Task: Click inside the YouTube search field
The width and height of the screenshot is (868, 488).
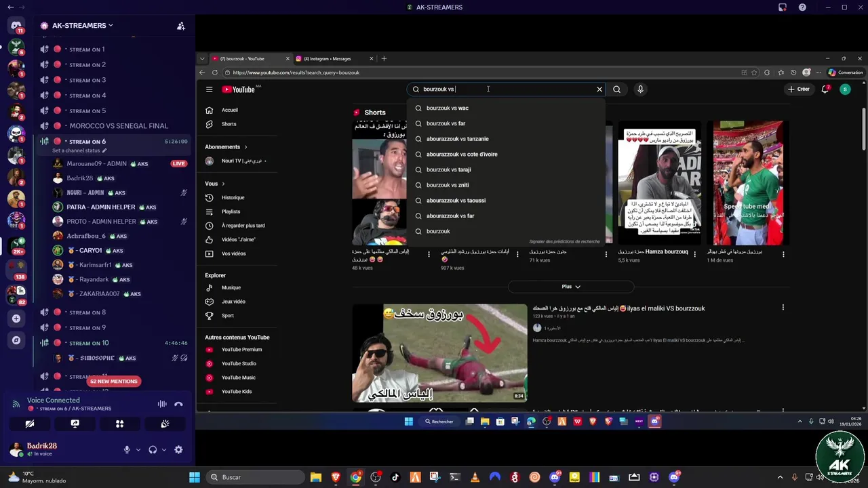Action: pyautogui.click(x=505, y=89)
